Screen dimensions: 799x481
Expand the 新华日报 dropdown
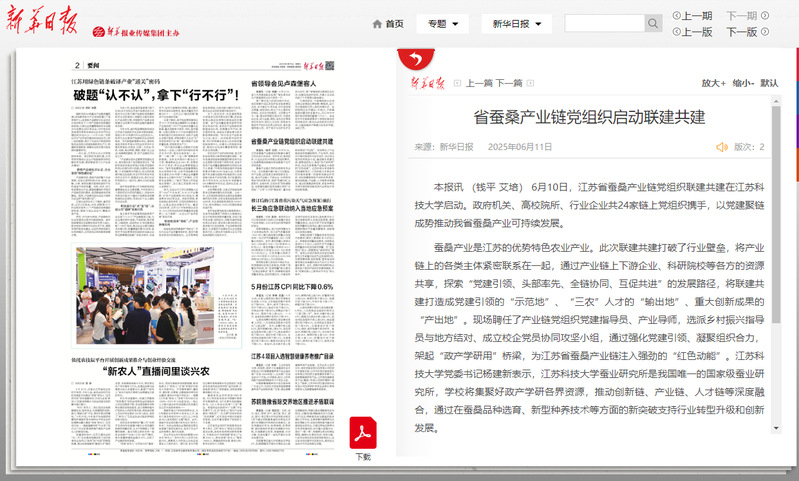(x=518, y=24)
